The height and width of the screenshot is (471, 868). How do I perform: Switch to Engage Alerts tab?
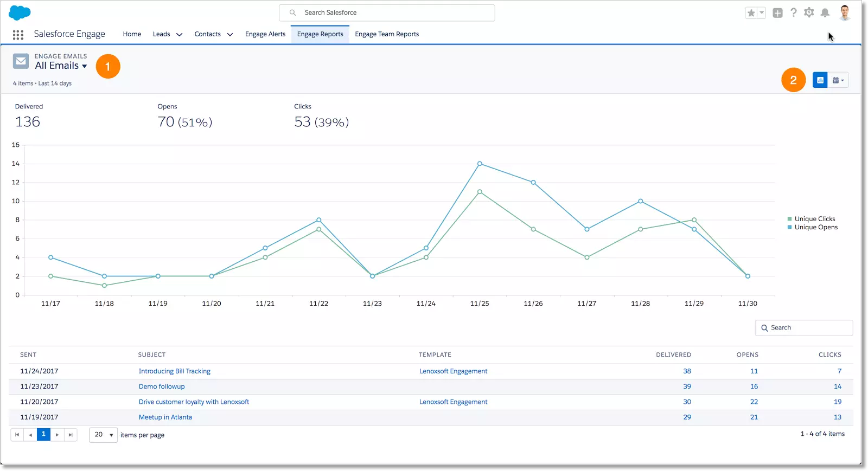(265, 34)
